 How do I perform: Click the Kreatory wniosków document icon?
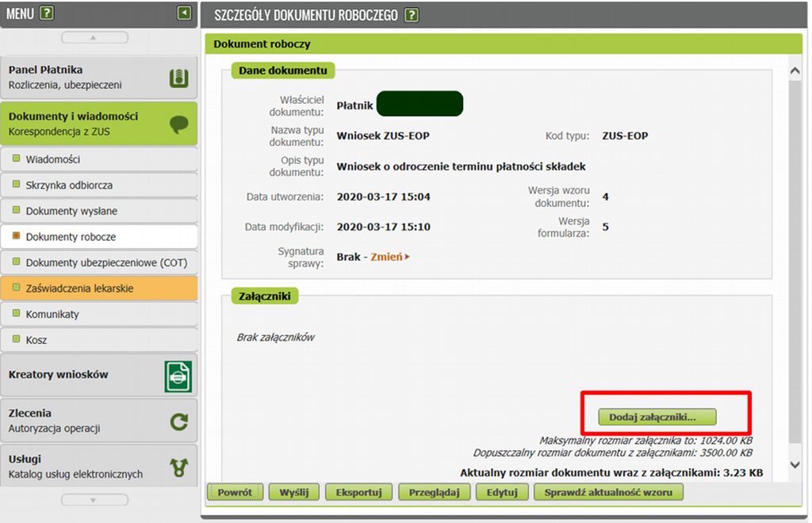(x=178, y=376)
